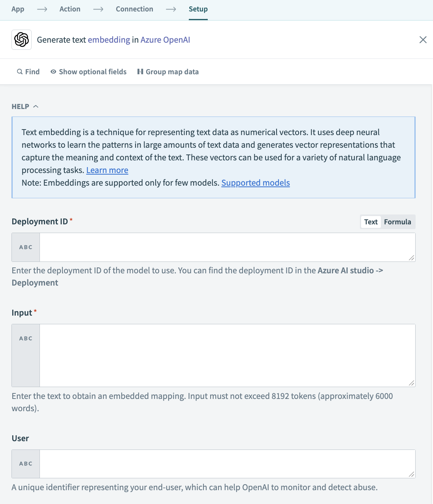Click inside the User text field

227,464
